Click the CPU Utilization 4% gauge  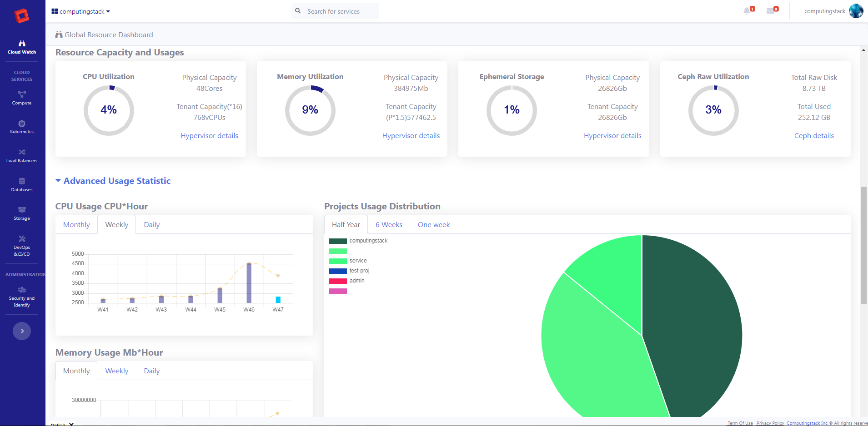(109, 110)
